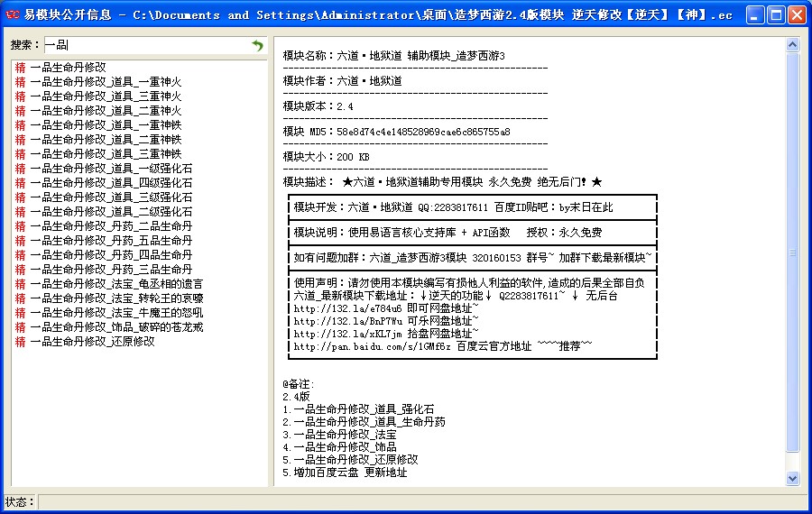This screenshot has height=514, width=812.
Task: Click the note line 3.一品生命丹修改_法宝
Action: [339, 435]
